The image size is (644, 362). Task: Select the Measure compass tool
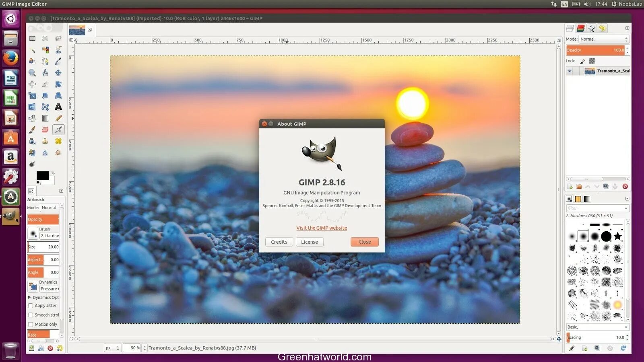click(45, 73)
